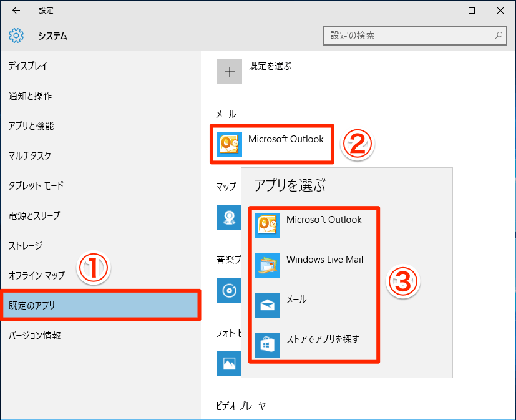Click the back arrow in the title bar
The width and height of the screenshot is (516, 420).
click(x=16, y=11)
